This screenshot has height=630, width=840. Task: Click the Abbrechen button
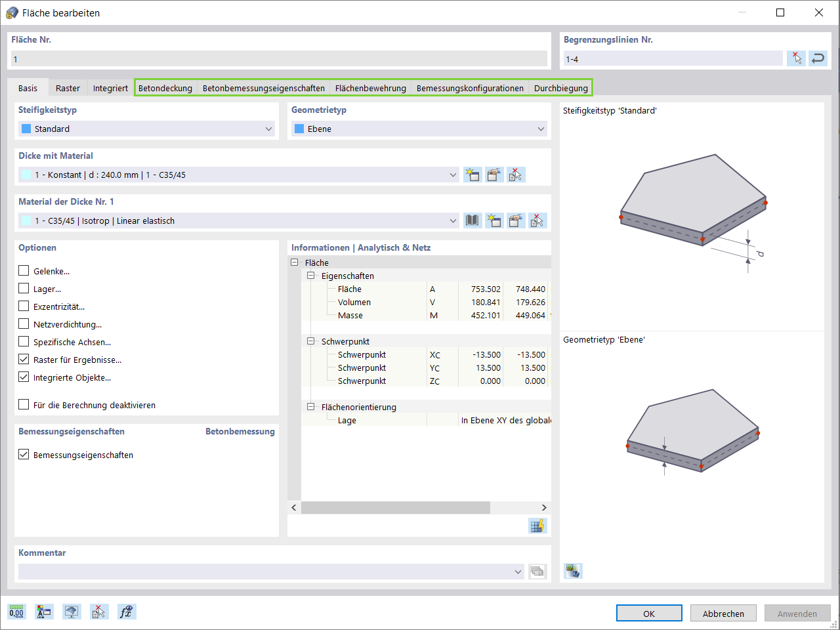[723, 613]
